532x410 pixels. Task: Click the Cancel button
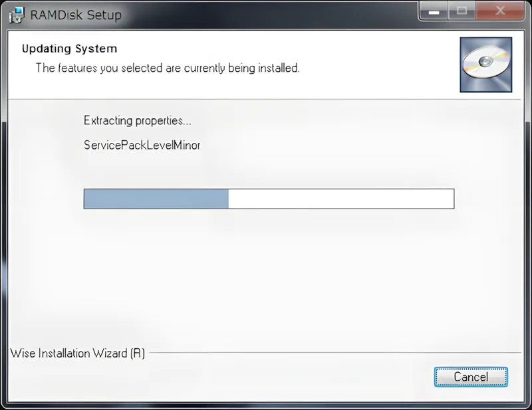[x=471, y=377]
